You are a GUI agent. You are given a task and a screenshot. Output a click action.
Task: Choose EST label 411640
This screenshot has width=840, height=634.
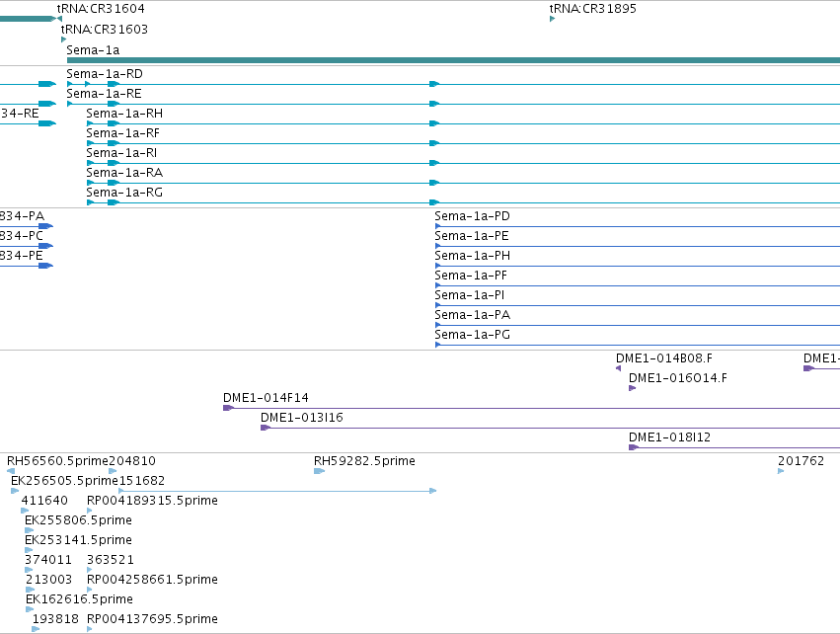tap(44, 501)
